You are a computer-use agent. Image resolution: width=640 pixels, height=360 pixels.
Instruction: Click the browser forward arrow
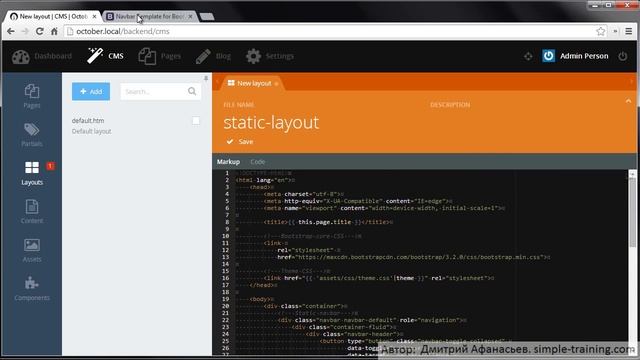point(25,31)
